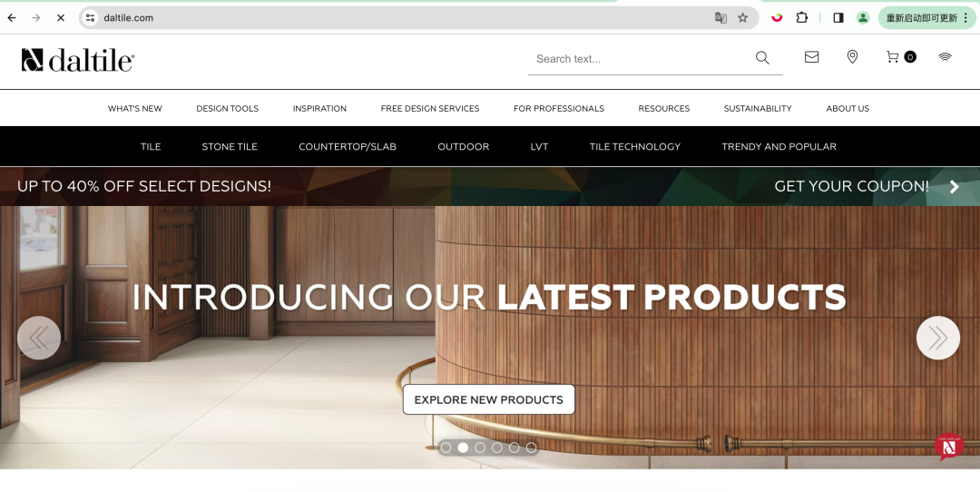
Task: Open FREE DESIGN SERVICES menu
Action: [x=430, y=109]
